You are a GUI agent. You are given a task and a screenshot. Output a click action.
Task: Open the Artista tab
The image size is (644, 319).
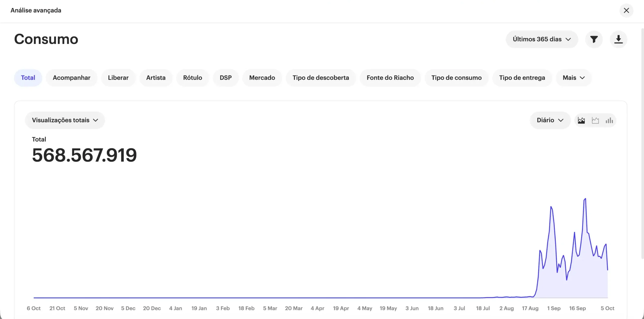(x=156, y=78)
